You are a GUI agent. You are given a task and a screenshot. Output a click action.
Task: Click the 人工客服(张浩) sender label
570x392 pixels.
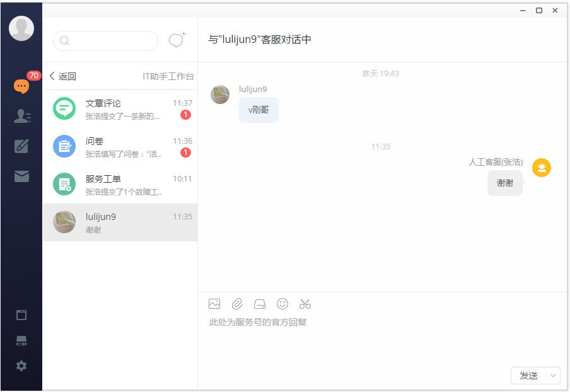[496, 162]
